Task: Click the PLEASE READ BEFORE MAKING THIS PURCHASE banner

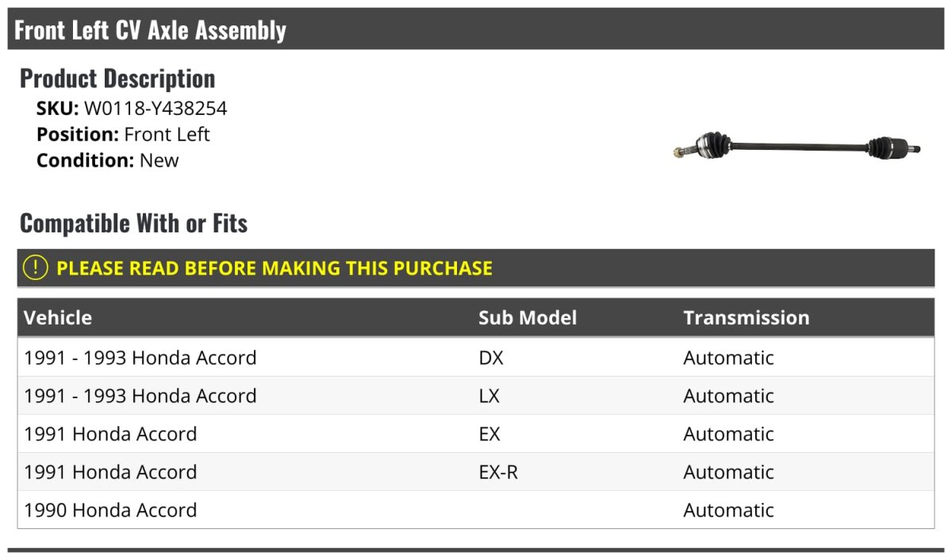Action: click(x=274, y=268)
